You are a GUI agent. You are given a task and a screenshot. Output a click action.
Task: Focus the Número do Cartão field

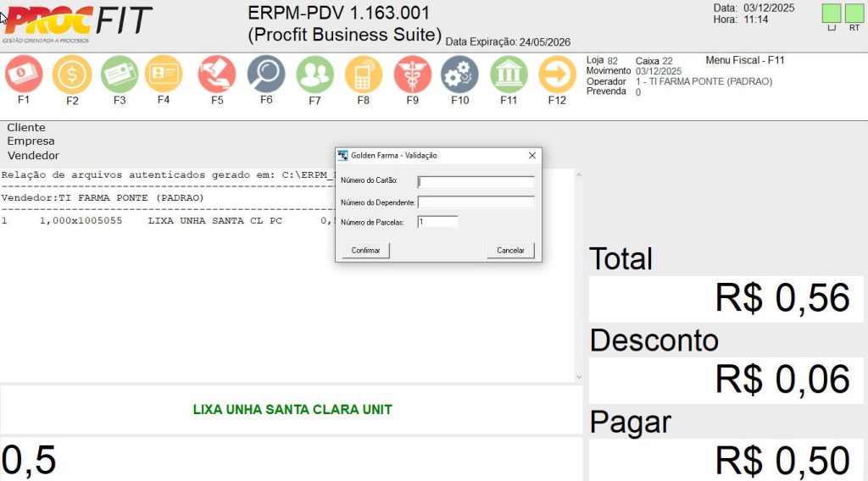coord(476,181)
